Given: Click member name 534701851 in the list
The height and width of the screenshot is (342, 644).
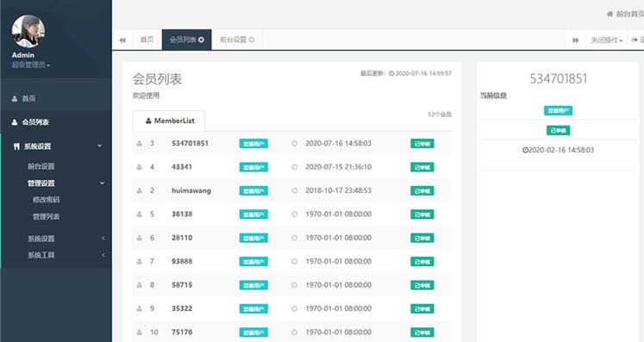Looking at the screenshot, I should click(190, 143).
